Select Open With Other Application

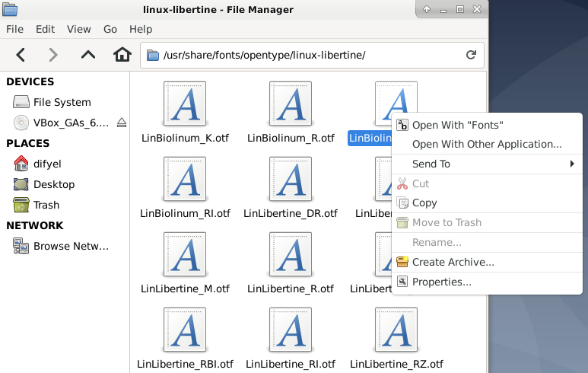[487, 144]
